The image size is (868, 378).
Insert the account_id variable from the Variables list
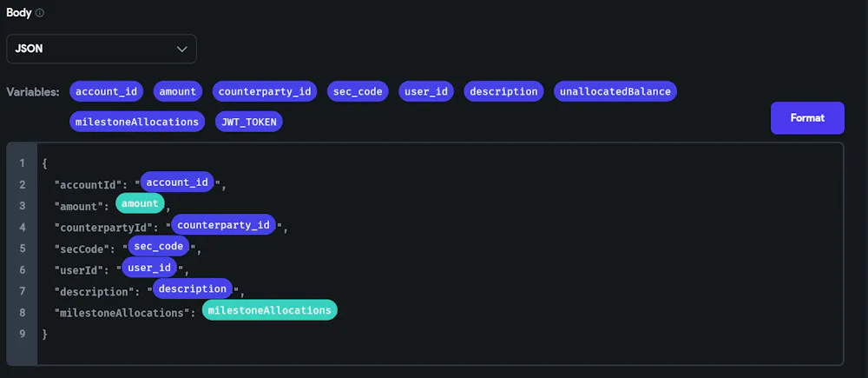click(x=106, y=91)
